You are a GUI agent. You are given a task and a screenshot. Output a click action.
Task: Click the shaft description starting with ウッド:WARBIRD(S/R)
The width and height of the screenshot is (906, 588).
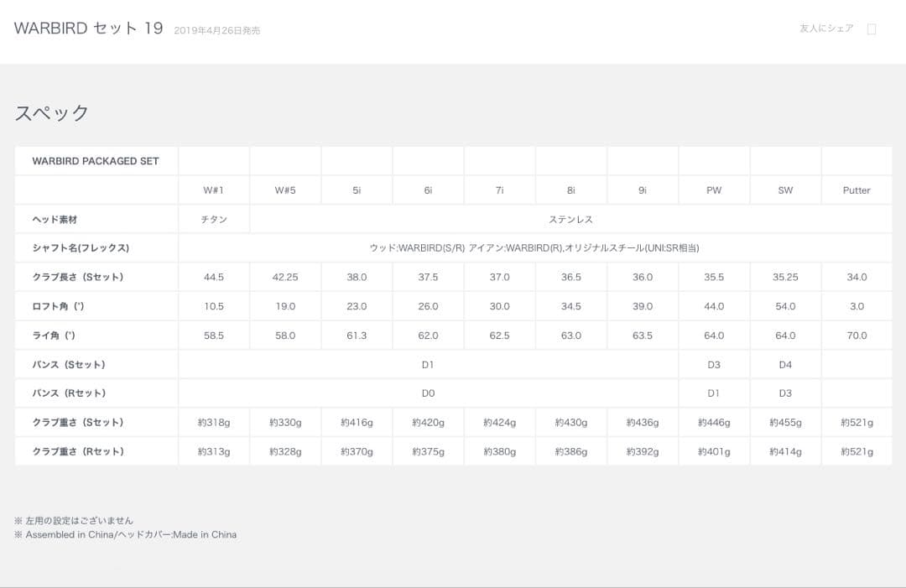(534, 247)
